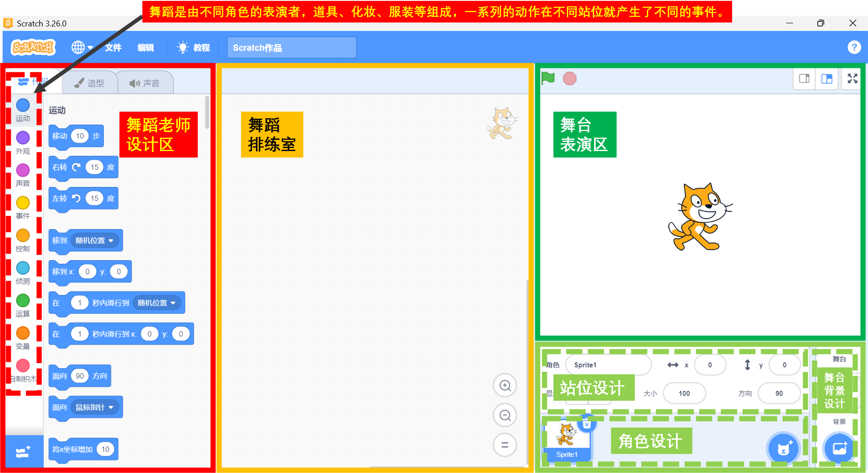The height and width of the screenshot is (473, 868).
Task: Switch to large stage layout
Action: (827, 78)
